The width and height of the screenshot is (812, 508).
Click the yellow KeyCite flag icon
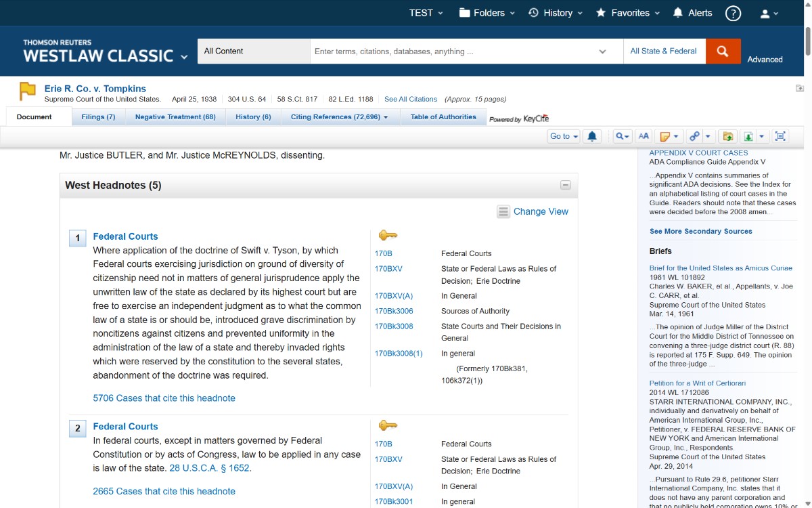click(27, 91)
